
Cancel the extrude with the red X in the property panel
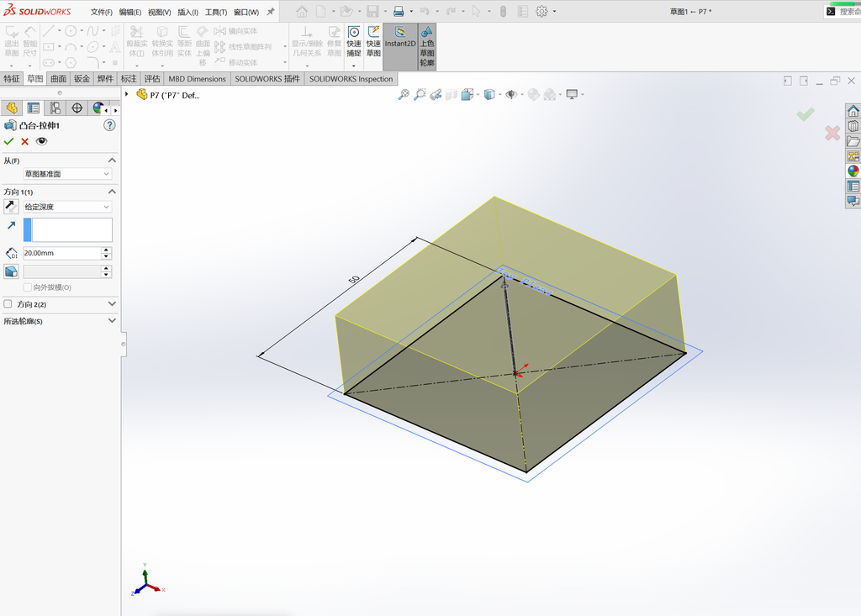tap(24, 142)
